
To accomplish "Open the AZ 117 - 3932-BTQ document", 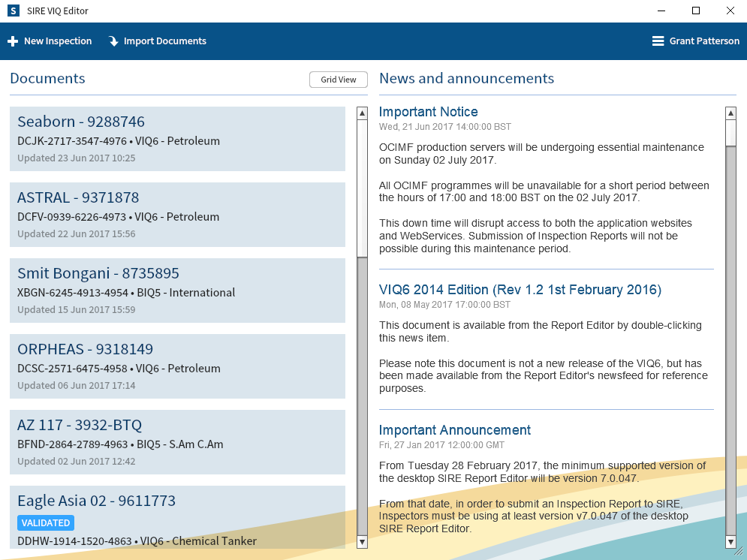I will pyautogui.click(x=177, y=442).
